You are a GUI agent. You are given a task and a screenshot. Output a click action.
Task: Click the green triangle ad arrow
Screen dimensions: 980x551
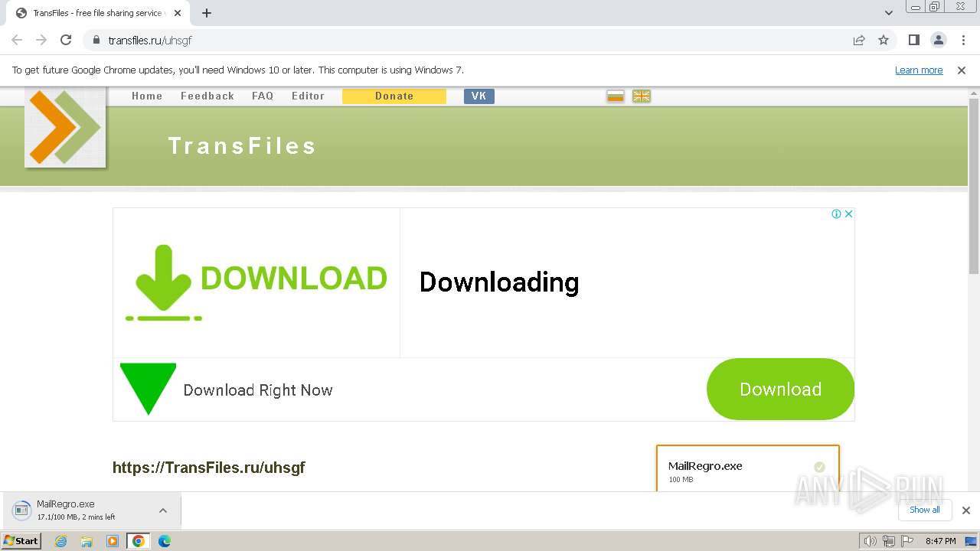tap(148, 389)
